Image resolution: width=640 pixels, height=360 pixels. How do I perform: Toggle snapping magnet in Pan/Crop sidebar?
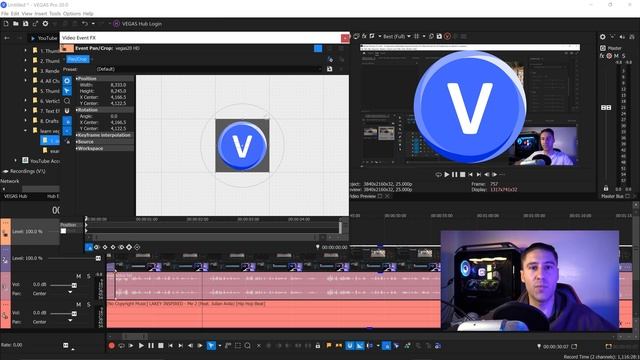[67, 111]
